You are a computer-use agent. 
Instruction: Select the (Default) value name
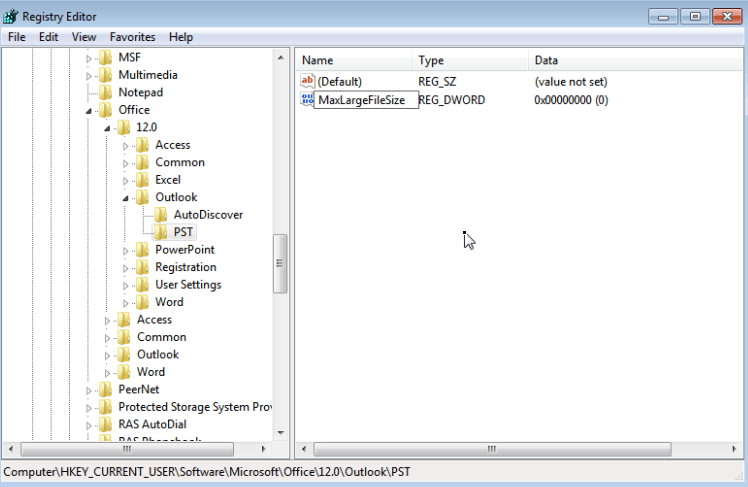(340, 82)
